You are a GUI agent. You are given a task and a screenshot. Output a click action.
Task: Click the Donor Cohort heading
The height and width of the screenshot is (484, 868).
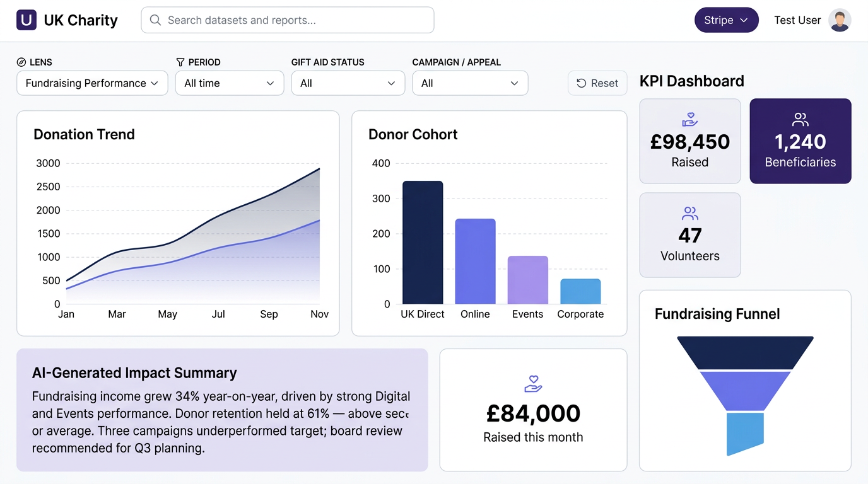point(413,134)
